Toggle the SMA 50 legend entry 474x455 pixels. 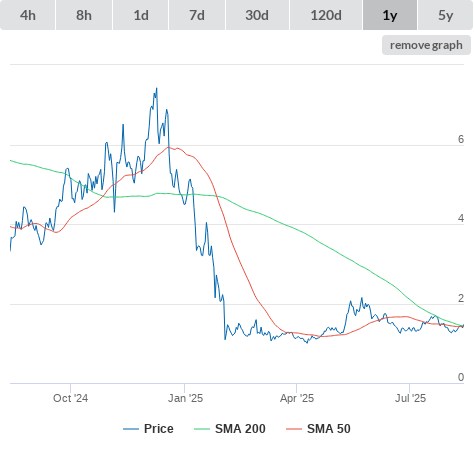coord(318,429)
